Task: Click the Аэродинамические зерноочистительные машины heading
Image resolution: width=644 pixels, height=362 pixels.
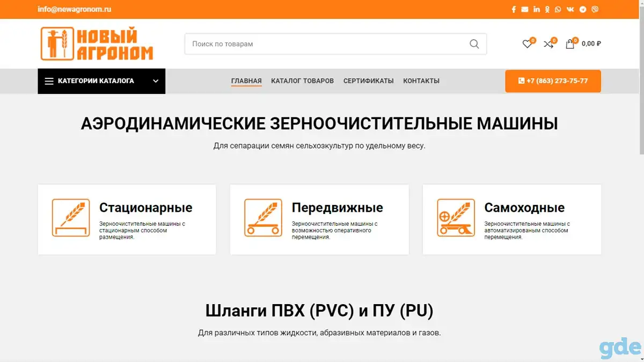Action: coord(319,124)
